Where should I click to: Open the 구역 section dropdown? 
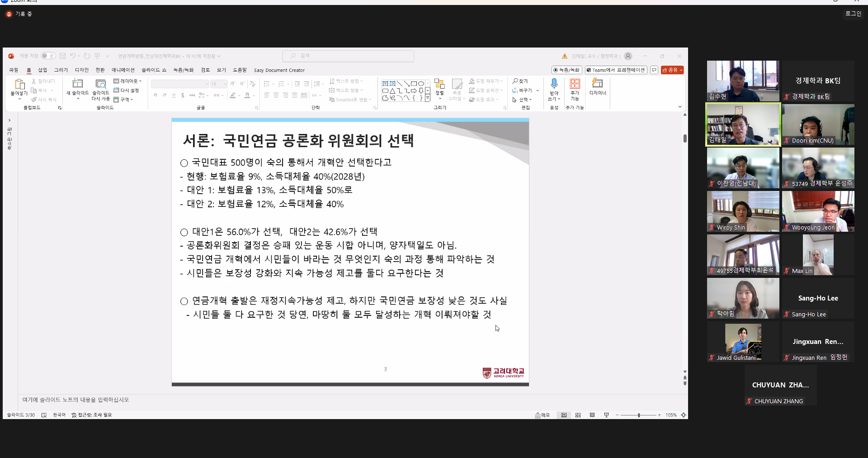[x=123, y=100]
